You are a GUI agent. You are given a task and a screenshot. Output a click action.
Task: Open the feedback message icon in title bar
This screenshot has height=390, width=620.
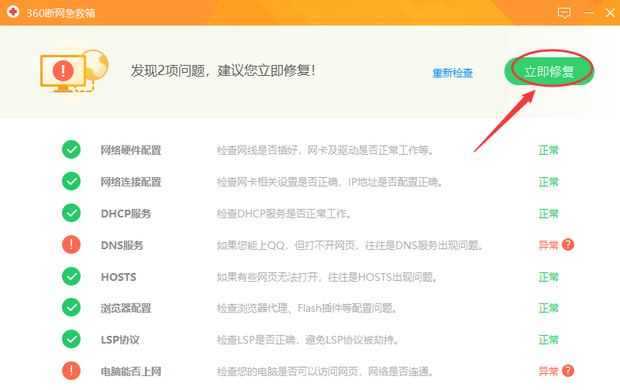[564, 13]
